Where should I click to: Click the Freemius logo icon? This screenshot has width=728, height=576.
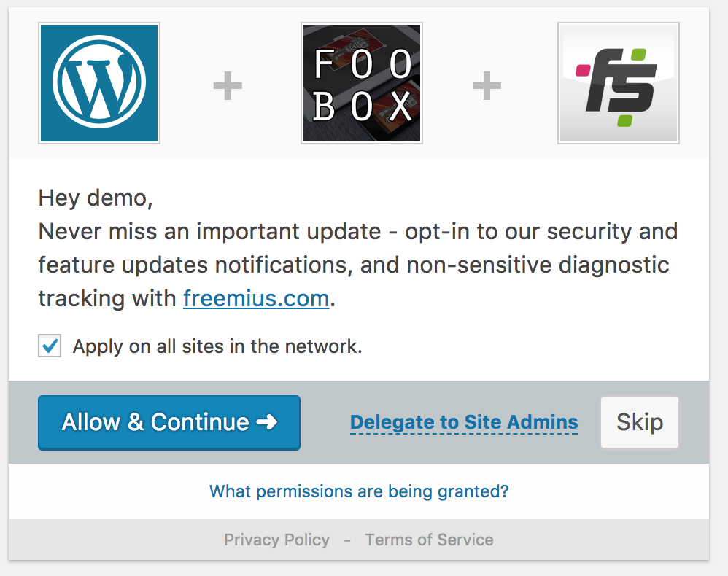[x=619, y=82]
